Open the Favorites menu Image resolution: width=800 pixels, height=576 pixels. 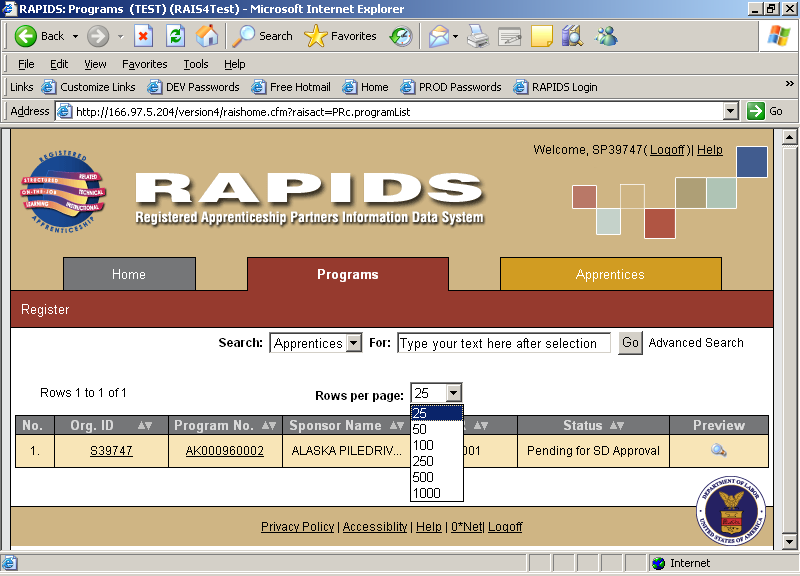coord(144,64)
